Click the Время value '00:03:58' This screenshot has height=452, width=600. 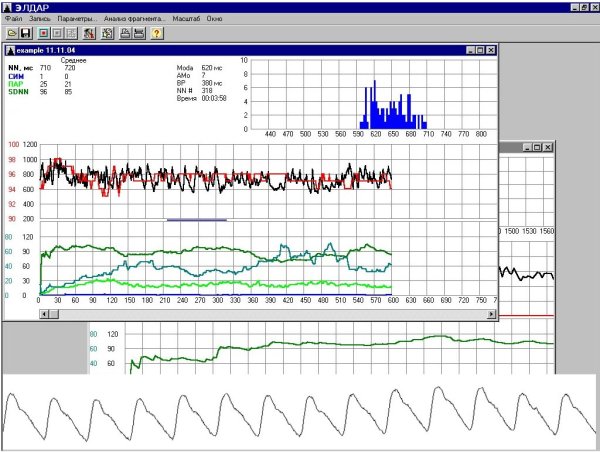tap(214, 98)
